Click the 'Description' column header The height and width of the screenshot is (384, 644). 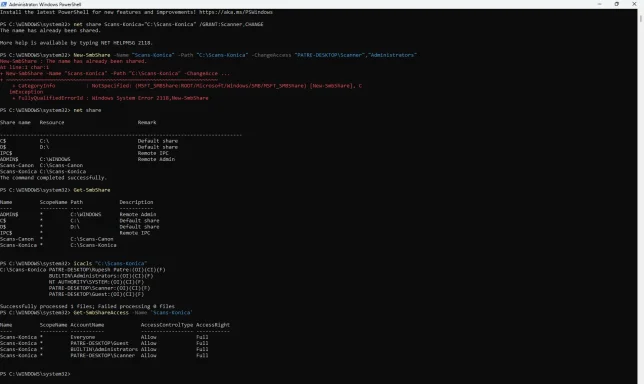click(x=136, y=202)
